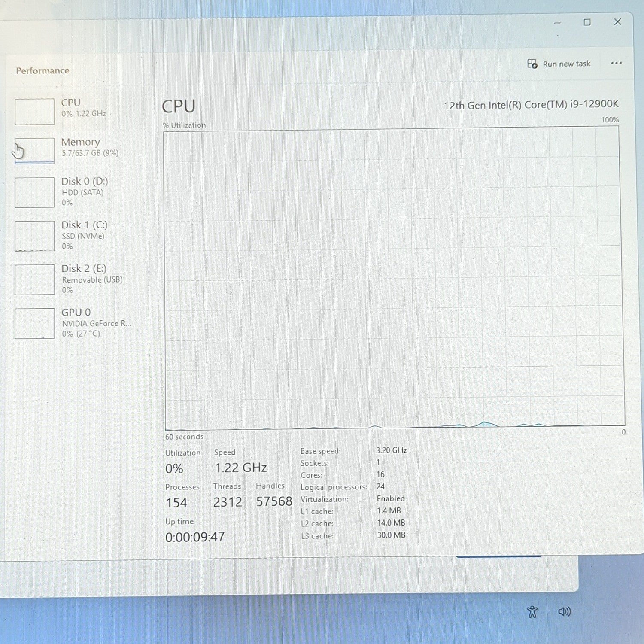
Task: Click the 60 seconds graph label
Action: pos(184,437)
